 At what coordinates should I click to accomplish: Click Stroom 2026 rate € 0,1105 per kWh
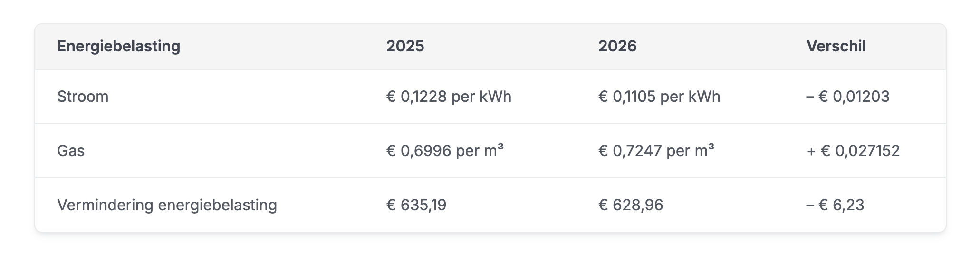pos(659,97)
